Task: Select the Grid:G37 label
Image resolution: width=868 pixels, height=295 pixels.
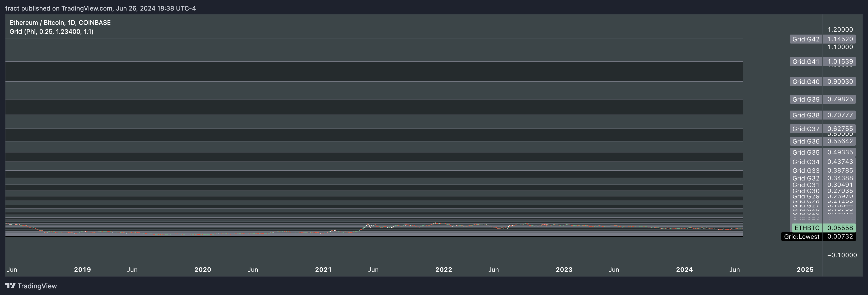Action: pyautogui.click(x=806, y=129)
